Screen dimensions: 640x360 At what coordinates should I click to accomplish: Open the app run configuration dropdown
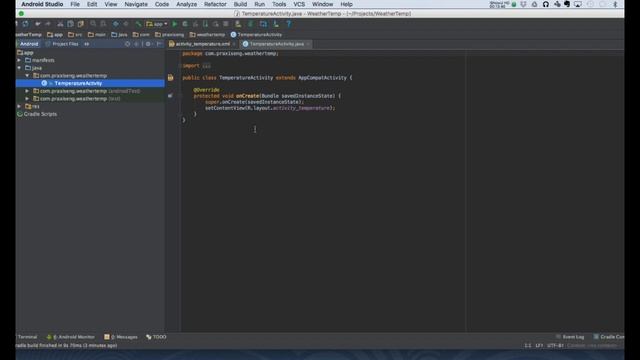[157, 24]
